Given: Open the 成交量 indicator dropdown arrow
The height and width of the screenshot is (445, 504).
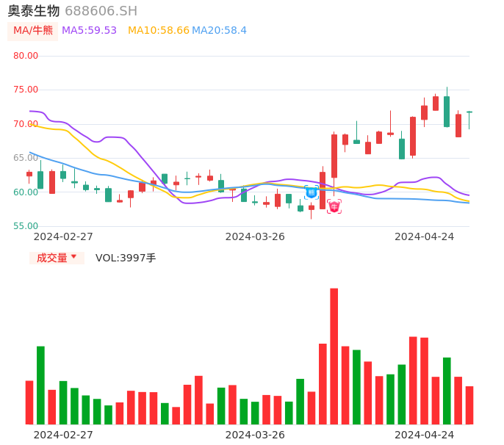Looking at the screenshot, I should tap(73, 257).
